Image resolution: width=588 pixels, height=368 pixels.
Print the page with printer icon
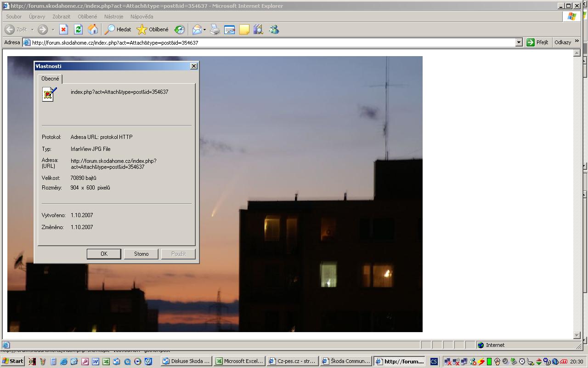click(215, 29)
